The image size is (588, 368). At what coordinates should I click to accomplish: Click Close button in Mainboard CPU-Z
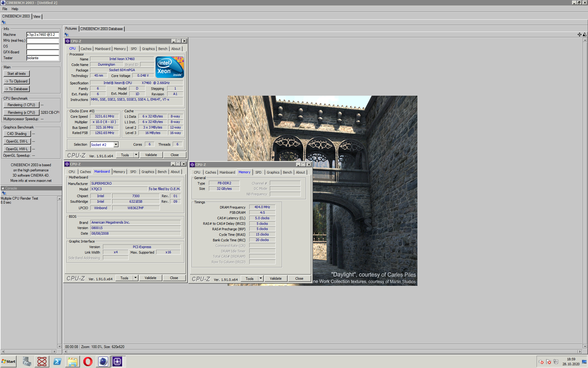[x=174, y=278]
